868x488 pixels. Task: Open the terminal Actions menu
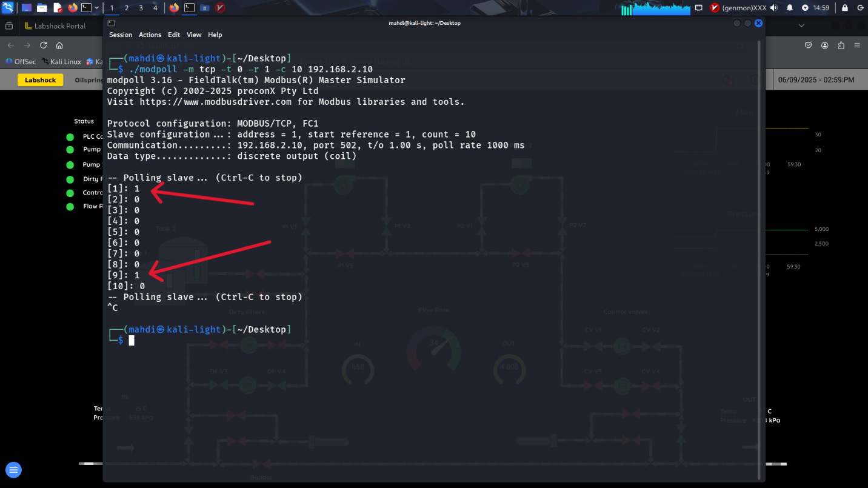150,35
